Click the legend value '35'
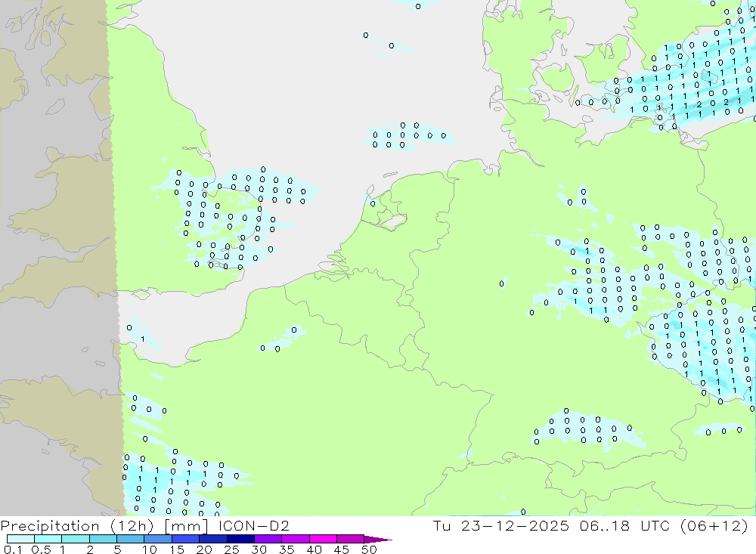Image resolution: width=756 pixels, height=554 pixels. 287,549
